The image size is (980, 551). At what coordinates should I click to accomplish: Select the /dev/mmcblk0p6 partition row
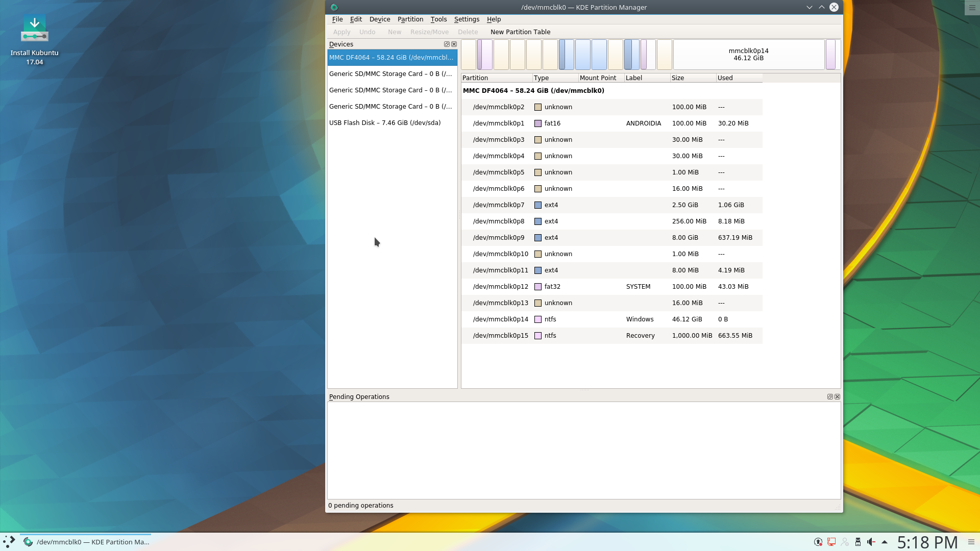(611, 189)
